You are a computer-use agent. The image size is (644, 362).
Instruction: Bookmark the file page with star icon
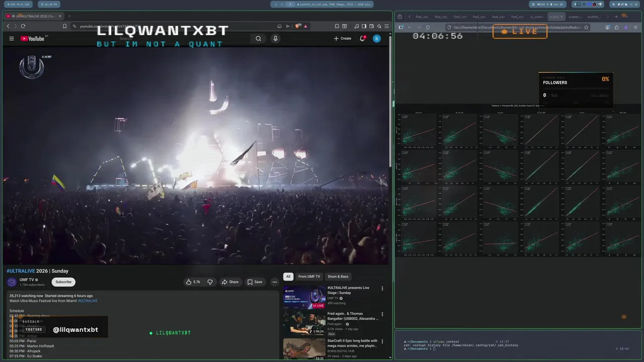586,27
